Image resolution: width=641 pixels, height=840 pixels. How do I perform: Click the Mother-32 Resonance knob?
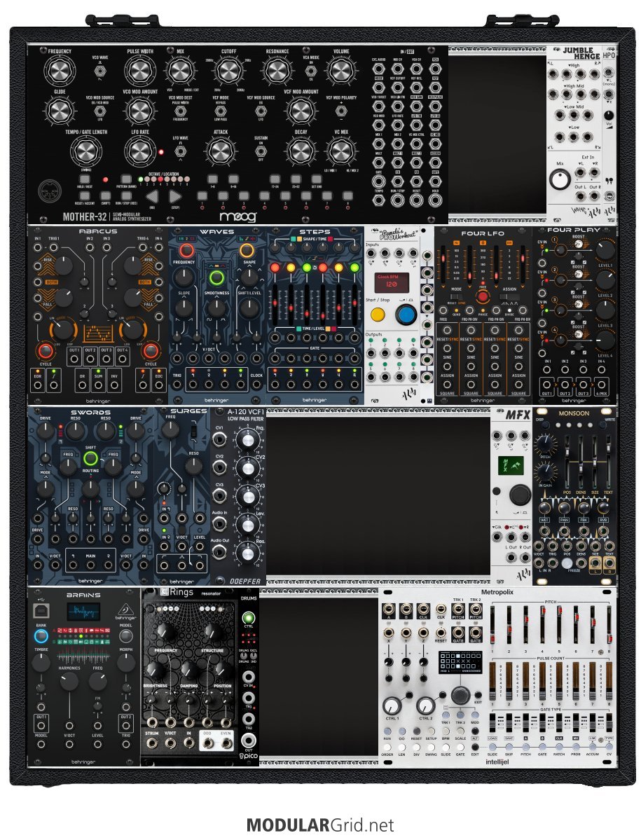pos(277,69)
